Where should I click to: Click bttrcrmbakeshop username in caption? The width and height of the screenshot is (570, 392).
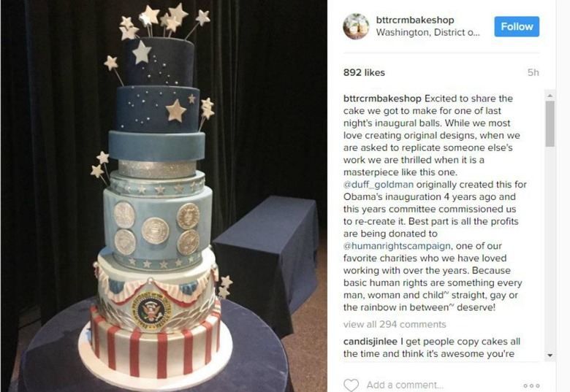(x=382, y=99)
